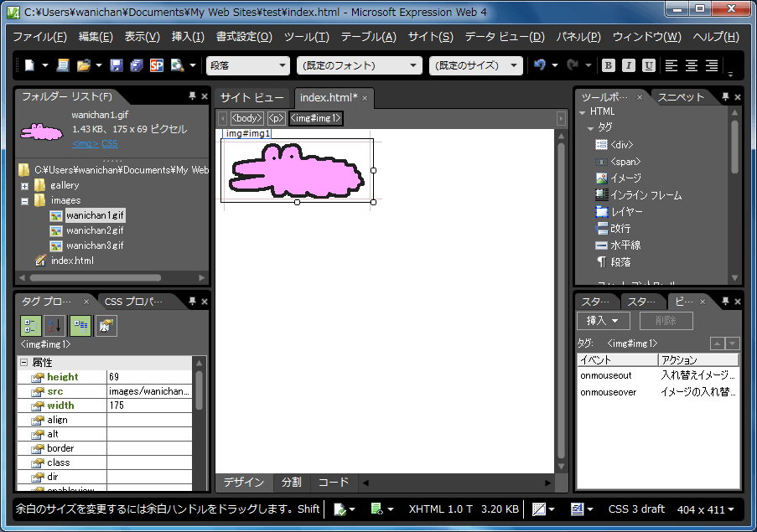Screen dimensions: 757x532
Task: Collapse the HTML toolbox section
Action: (583, 112)
